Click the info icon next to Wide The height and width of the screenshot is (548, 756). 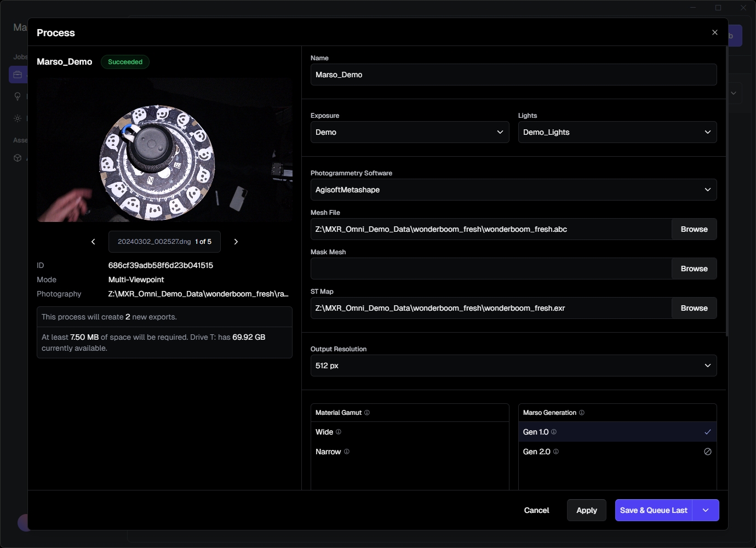(339, 432)
